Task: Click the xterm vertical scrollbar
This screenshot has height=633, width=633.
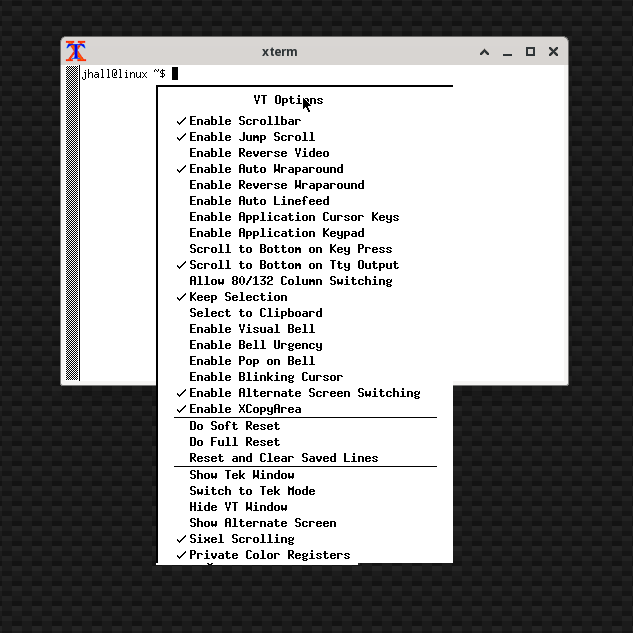Action: click(72, 223)
